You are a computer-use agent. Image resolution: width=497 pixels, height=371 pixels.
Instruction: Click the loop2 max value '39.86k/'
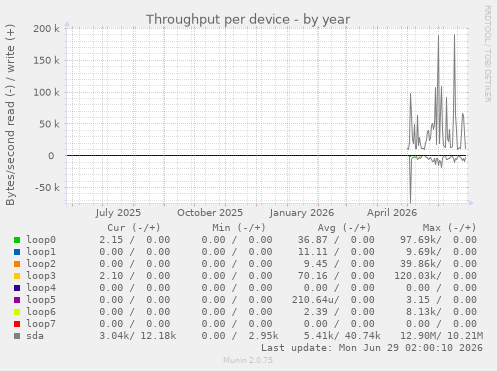pyautogui.click(x=421, y=264)
